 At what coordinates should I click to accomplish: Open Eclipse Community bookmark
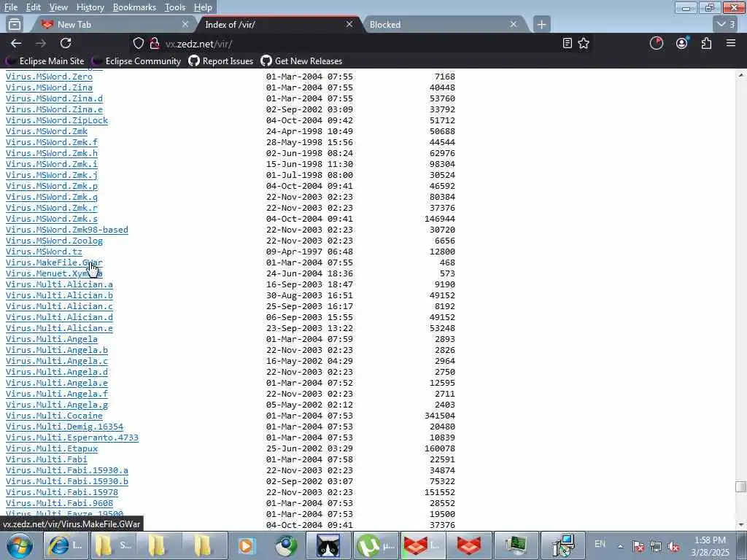click(x=136, y=61)
